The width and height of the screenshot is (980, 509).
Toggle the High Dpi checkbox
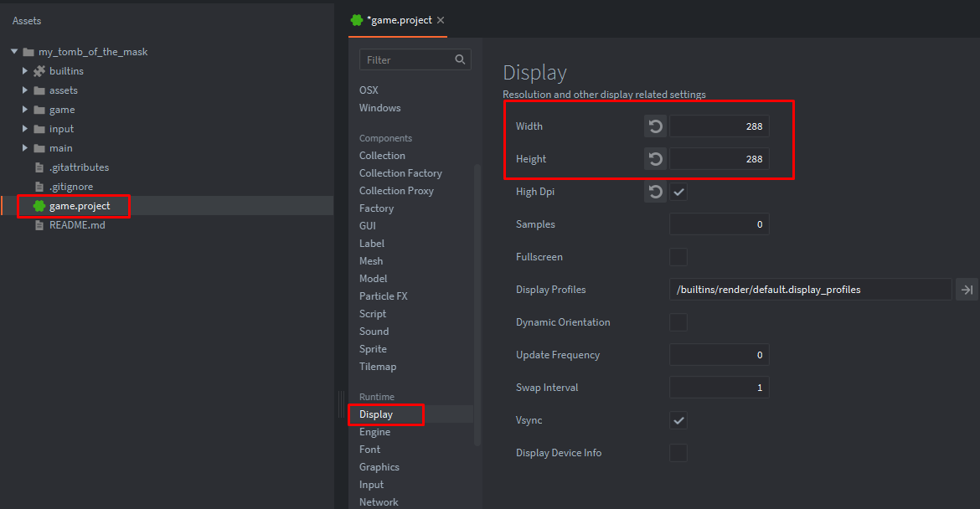click(x=678, y=192)
